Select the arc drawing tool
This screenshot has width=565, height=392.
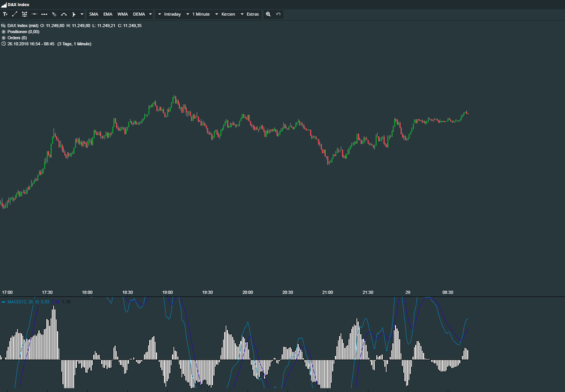(63, 14)
